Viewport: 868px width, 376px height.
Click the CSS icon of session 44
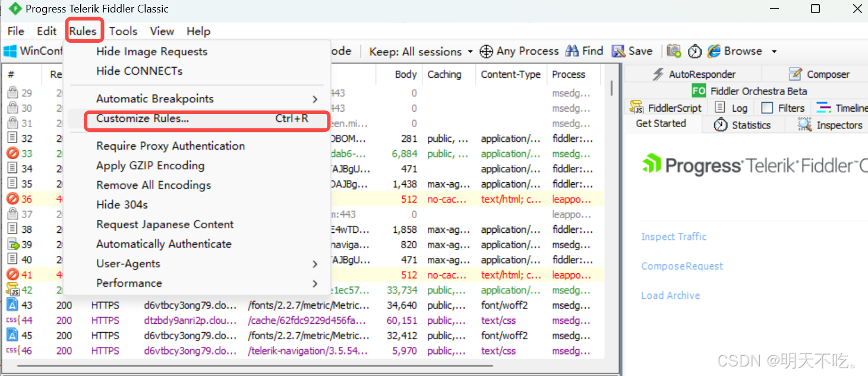(12, 320)
